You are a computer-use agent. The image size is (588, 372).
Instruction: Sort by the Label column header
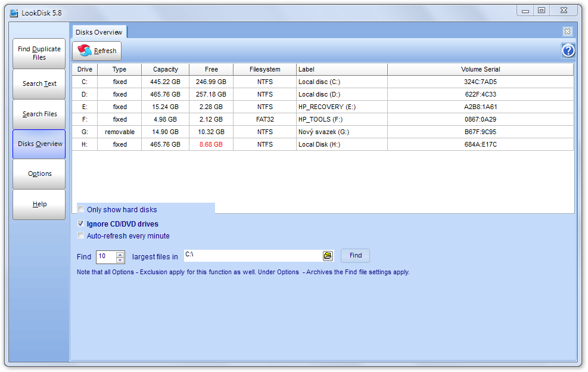[341, 69]
